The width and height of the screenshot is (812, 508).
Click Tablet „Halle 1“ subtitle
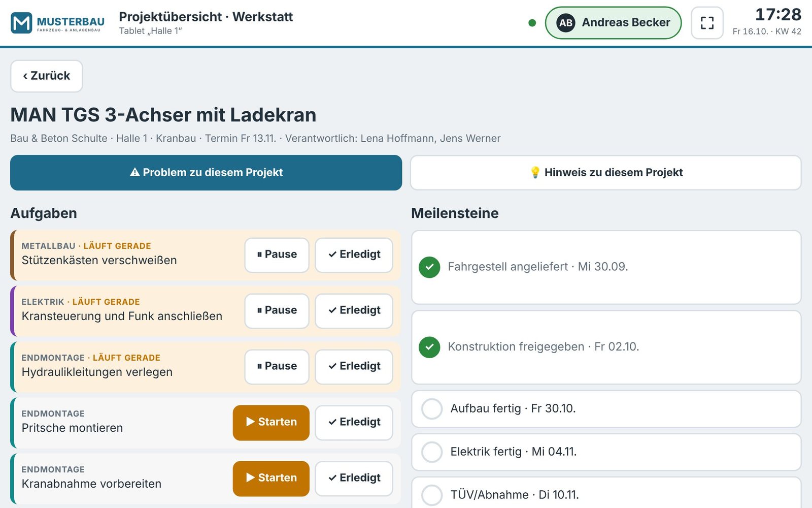pyautogui.click(x=151, y=31)
